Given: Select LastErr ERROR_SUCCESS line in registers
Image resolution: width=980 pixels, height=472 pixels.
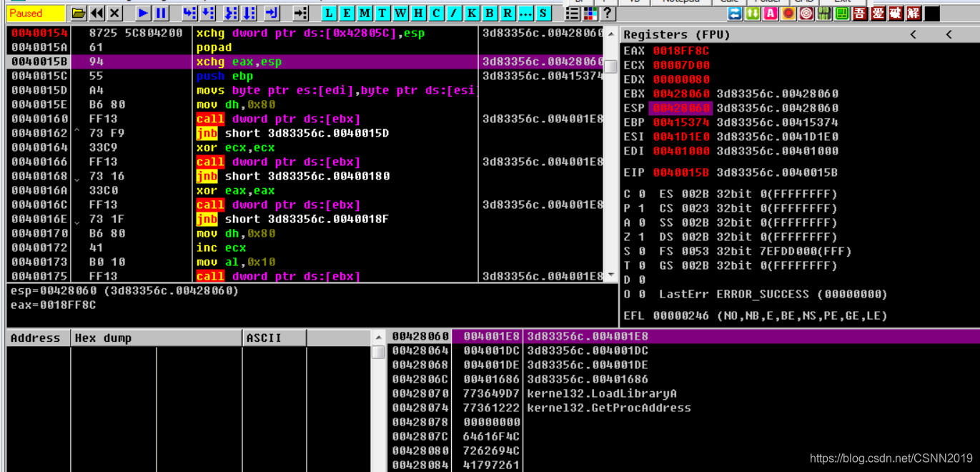Looking at the screenshot, I should (x=773, y=294).
